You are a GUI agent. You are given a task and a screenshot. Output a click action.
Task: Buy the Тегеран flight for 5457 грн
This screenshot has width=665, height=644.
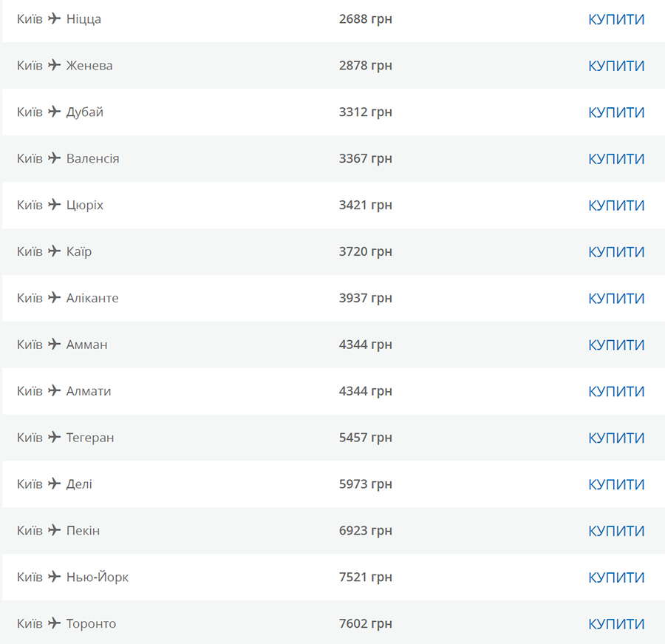point(616,438)
